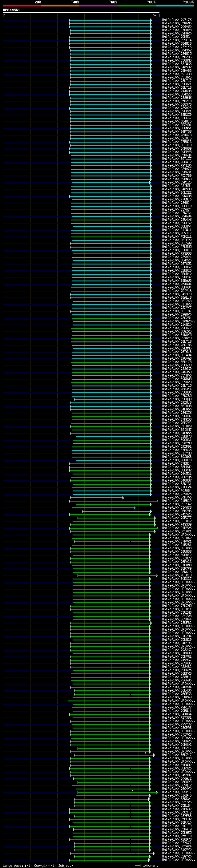Screen dimensions: 197x868
Task: Click label UniRef100_Q6C4V0
Action: [177, 789]
